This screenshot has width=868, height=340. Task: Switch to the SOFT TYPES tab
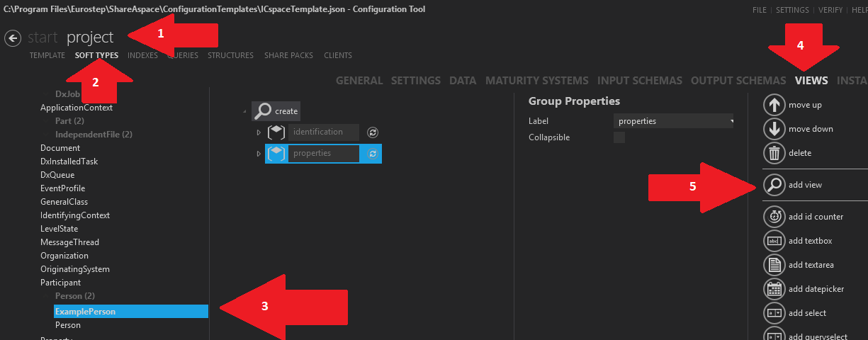click(96, 55)
